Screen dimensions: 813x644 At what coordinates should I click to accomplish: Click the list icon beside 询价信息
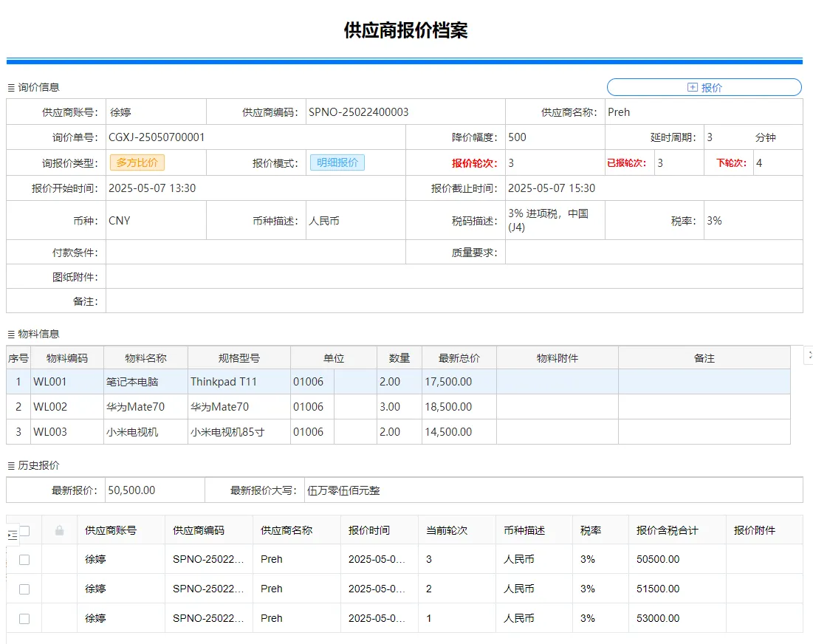click(x=11, y=88)
